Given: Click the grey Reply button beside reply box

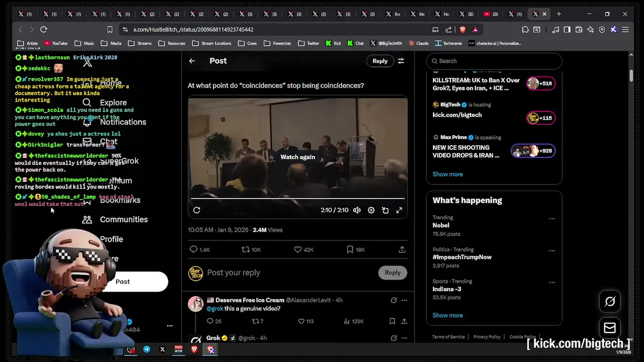Looking at the screenshot, I should (x=392, y=273).
